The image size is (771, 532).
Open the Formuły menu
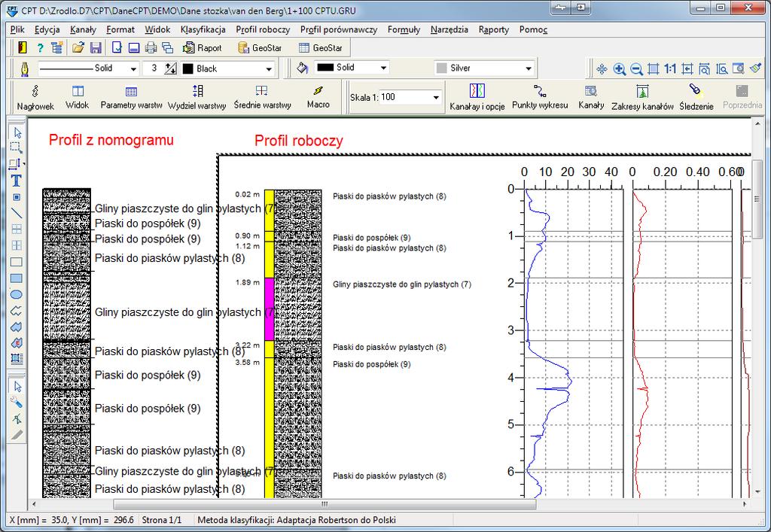coord(404,29)
